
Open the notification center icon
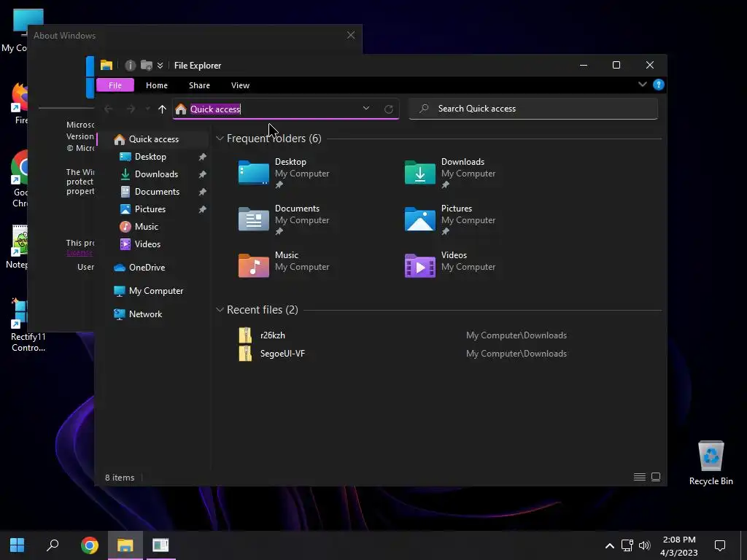(x=720, y=545)
